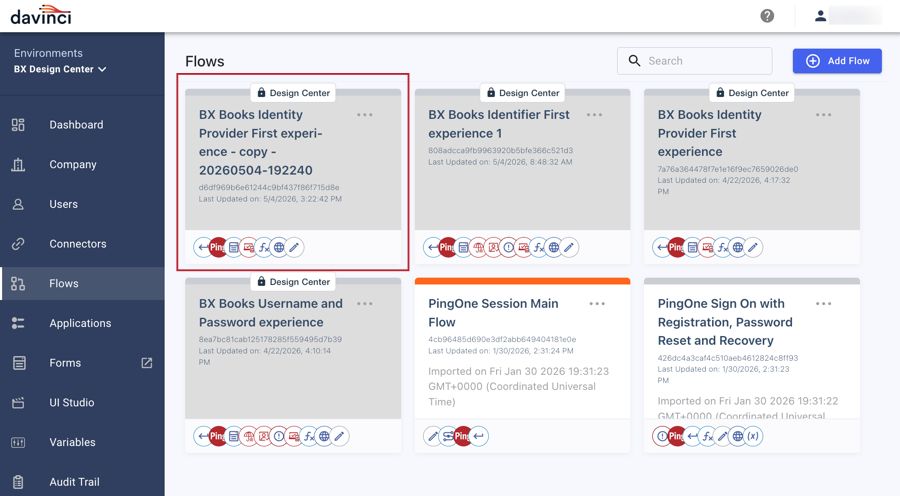Viewport: 900px width, 496px height.
Task: Open PingOne Sign On with Registration flow title
Action: (x=725, y=322)
